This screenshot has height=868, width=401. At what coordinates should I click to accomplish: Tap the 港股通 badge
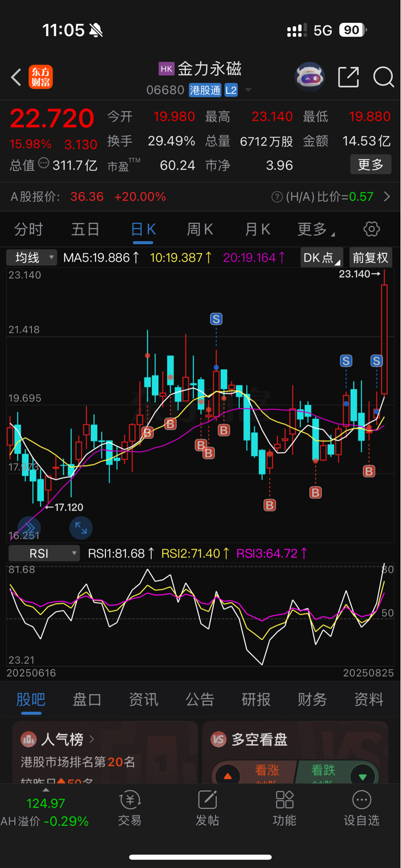pos(205,90)
